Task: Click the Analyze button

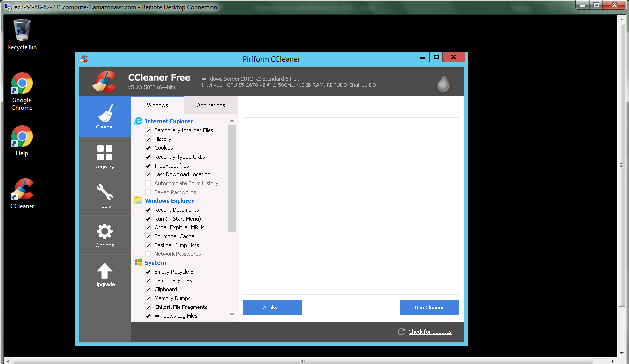Action: (x=272, y=308)
